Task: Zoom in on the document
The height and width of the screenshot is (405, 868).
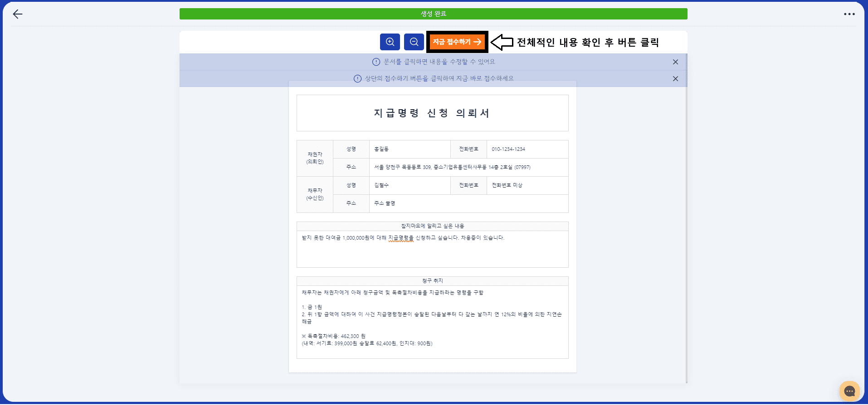Action: pyautogui.click(x=390, y=42)
